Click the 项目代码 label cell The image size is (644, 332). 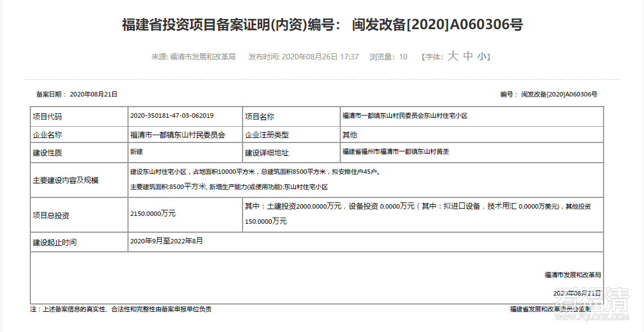tap(79, 117)
